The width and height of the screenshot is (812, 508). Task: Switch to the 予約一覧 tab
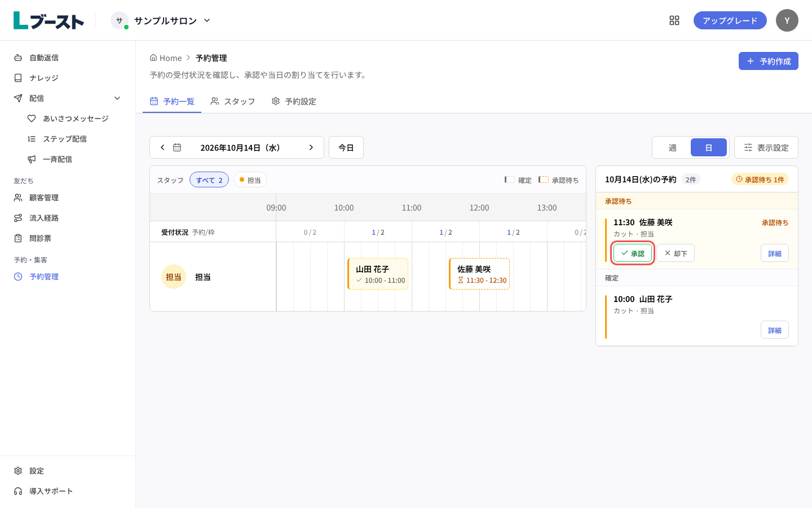coord(172,102)
